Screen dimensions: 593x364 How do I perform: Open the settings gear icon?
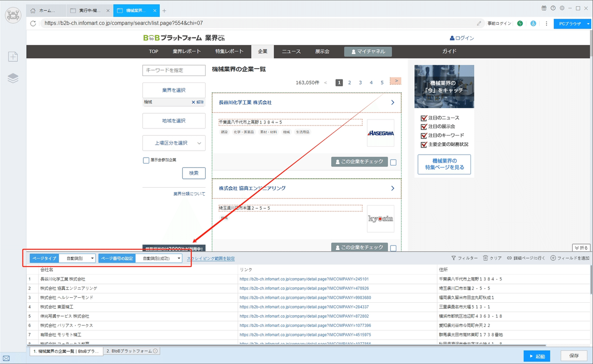(x=562, y=8)
